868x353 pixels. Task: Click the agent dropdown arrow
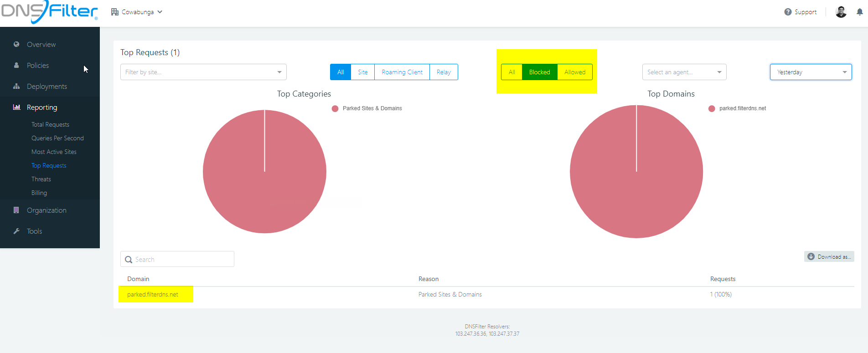[719, 72]
